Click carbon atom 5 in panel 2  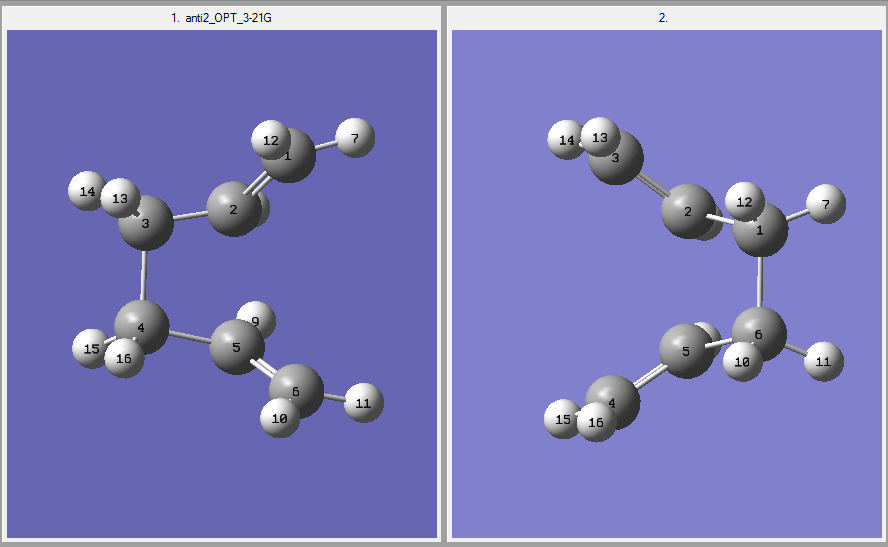point(686,351)
